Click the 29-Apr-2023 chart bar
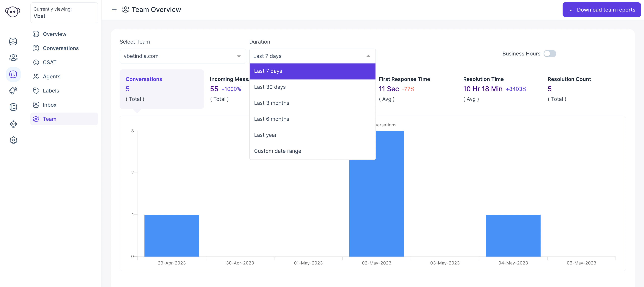The width and height of the screenshot is (644, 287). click(x=172, y=236)
